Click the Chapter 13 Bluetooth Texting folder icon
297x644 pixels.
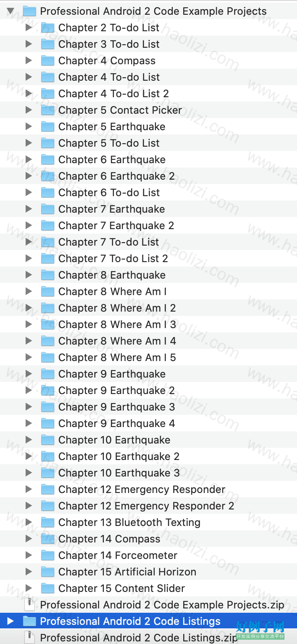coord(47,522)
